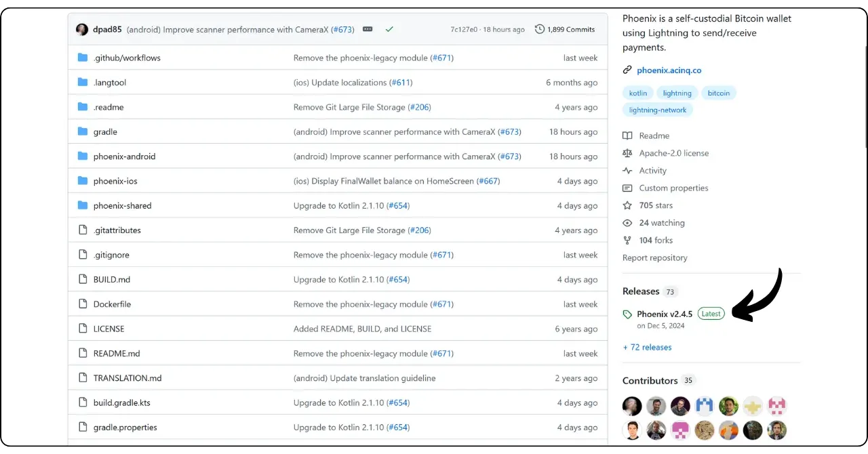The height and width of the screenshot is (454, 868).
Task: Click folder icon beside phoenix-ios
Action: tap(83, 181)
